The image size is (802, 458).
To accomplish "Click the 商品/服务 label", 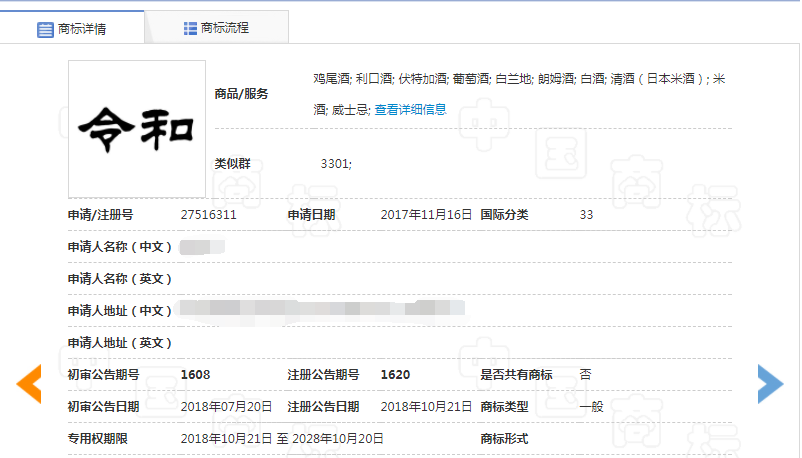I will (x=241, y=94).
